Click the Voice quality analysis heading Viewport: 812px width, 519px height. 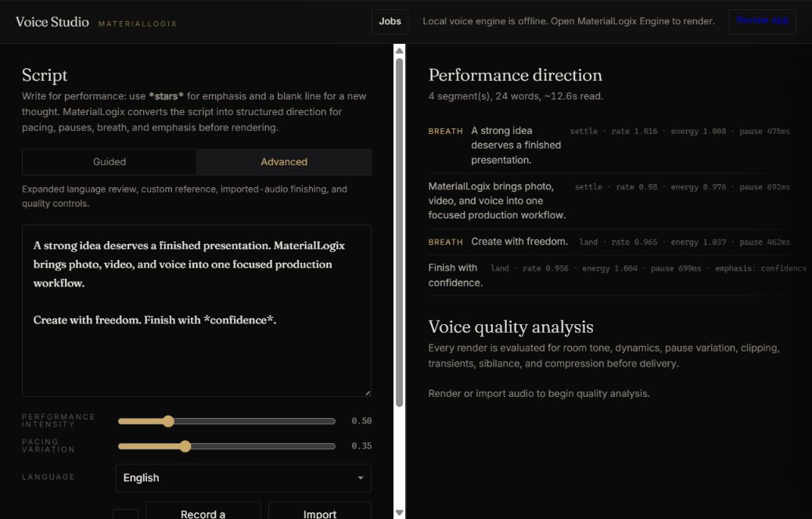[x=511, y=327]
